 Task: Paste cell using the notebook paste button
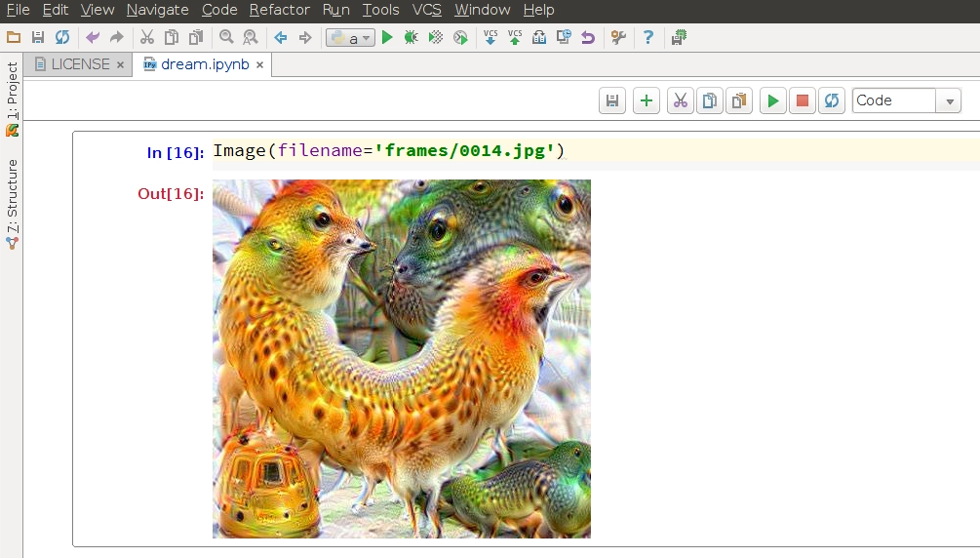point(739,100)
